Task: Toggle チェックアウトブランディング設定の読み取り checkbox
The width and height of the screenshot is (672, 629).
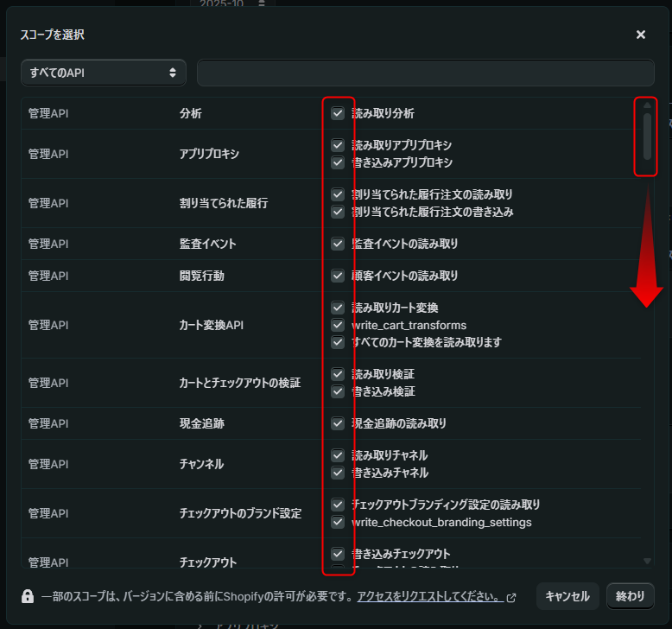Action: tap(338, 505)
